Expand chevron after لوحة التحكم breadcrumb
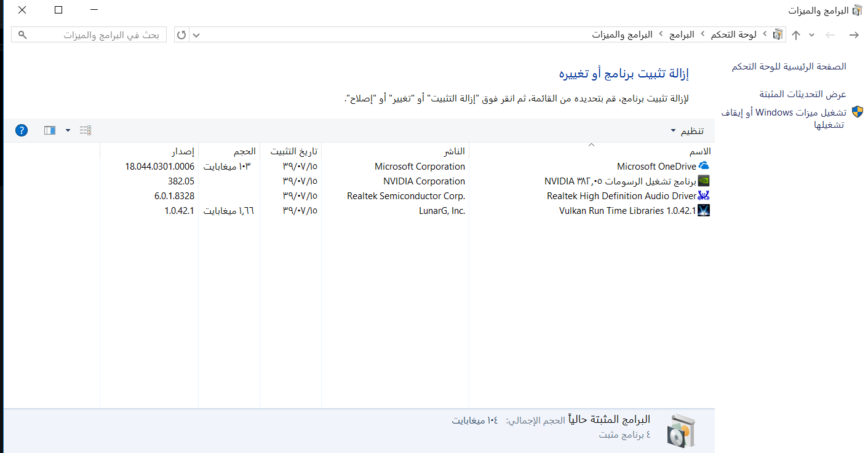Viewport: 868px width, 453px height. (x=704, y=34)
